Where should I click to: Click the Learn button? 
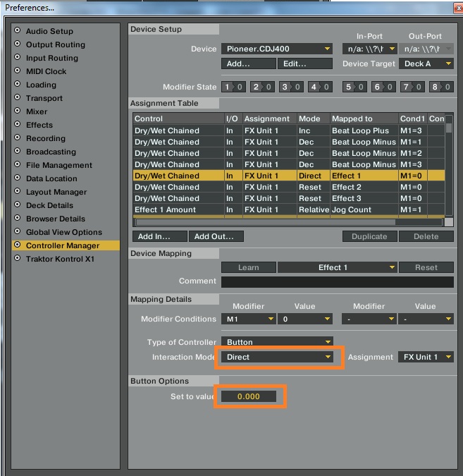pyautogui.click(x=249, y=267)
